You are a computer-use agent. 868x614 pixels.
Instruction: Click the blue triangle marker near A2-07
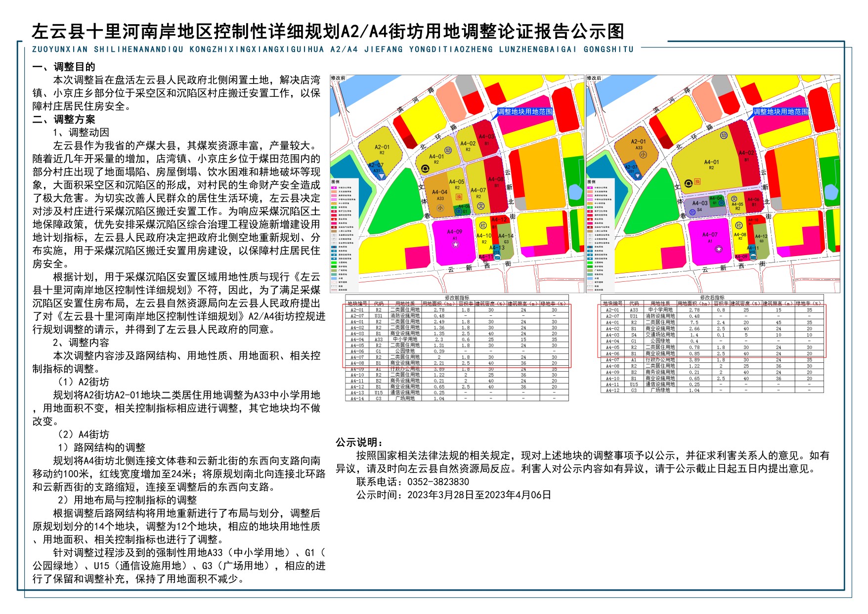pyautogui.click(x=381, y=176)
